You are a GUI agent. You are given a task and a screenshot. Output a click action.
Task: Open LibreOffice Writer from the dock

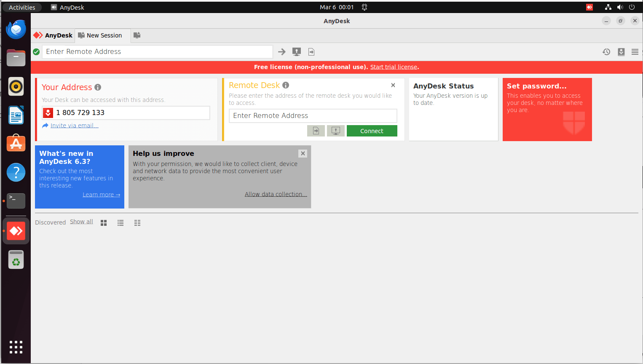point(16,115)
